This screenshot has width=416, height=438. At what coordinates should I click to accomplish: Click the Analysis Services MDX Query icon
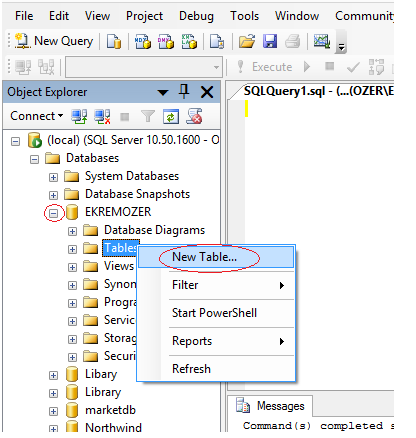point(143,42)
